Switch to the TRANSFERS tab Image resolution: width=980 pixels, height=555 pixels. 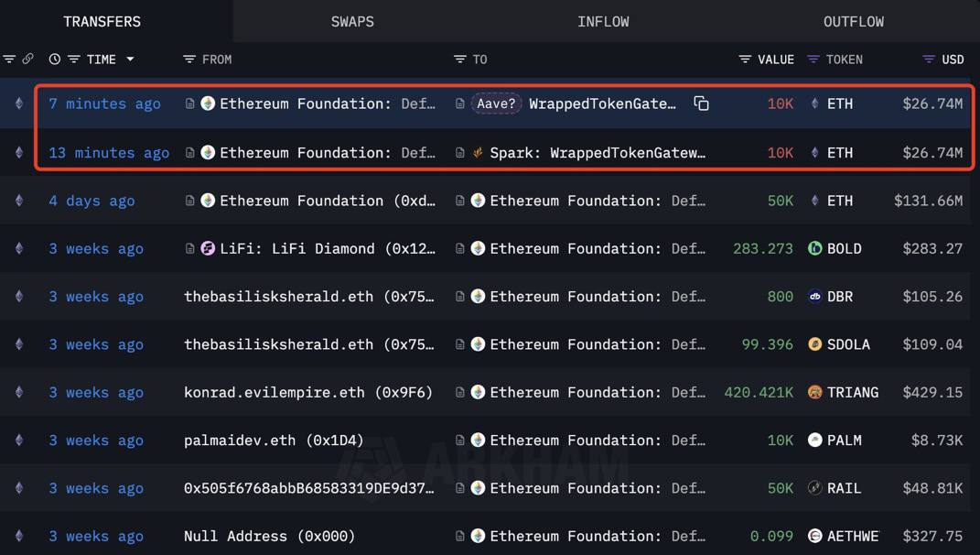[102, 21]
